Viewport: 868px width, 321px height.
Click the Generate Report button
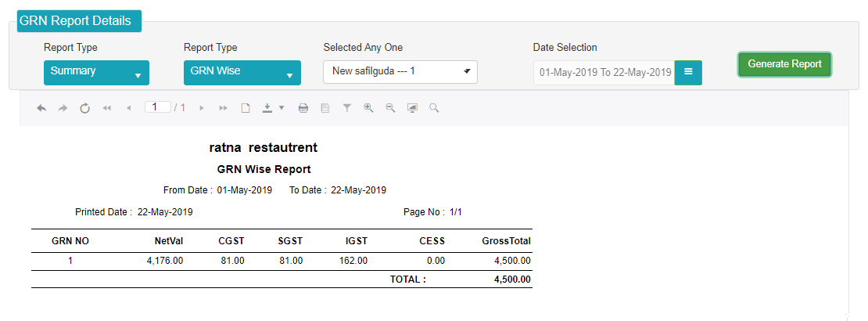click(784, 64)
